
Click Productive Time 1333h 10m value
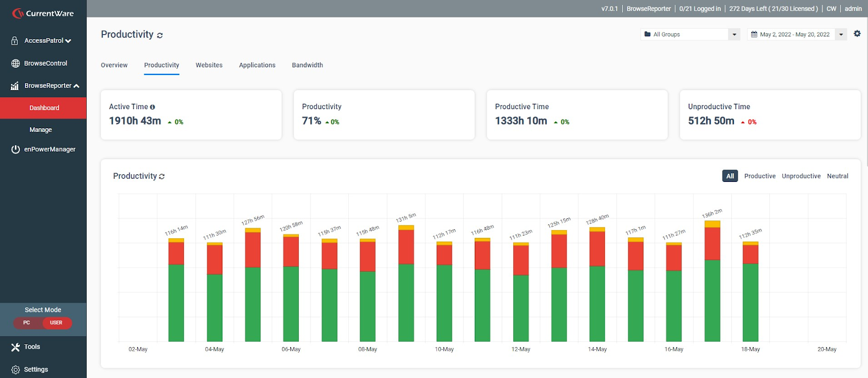(521, 121)
